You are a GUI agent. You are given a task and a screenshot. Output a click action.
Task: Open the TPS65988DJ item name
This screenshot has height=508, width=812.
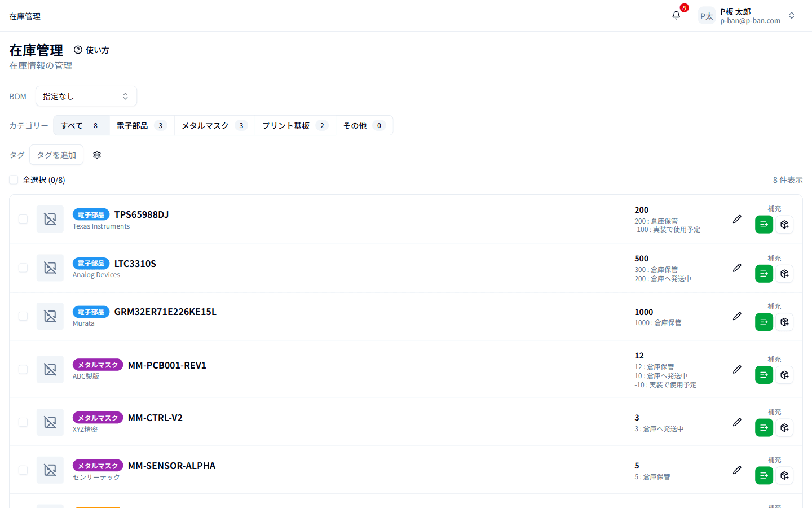coord(142,214)
